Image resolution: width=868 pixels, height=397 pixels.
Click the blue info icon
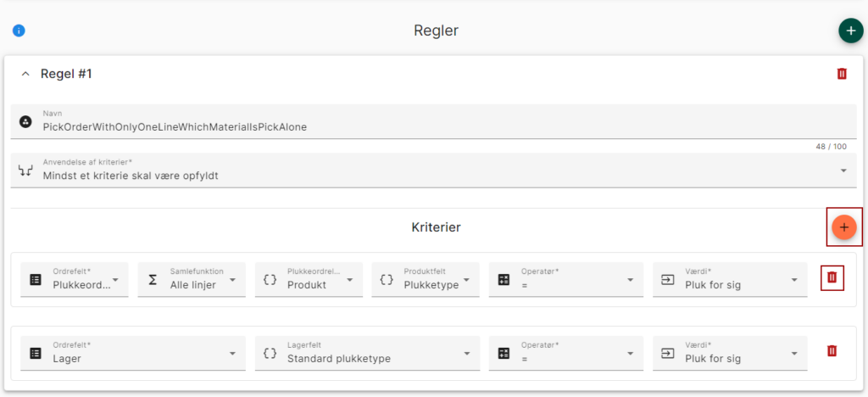(x=19, y=31)
